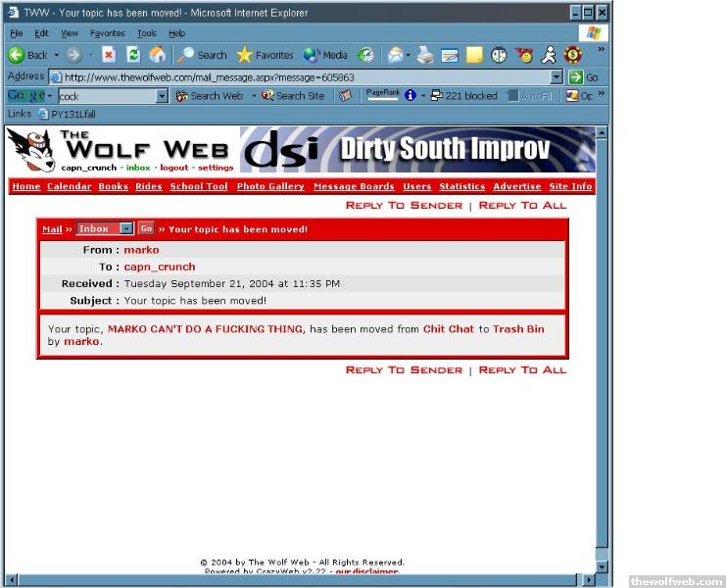Expand the standard toolbar overflow chevron

point(601,49)
